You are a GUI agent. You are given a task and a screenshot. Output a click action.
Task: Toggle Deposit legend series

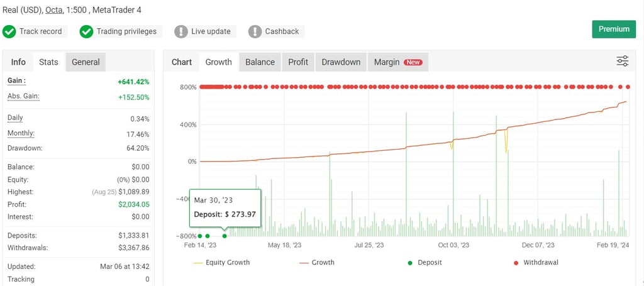[x=425, y=262]
